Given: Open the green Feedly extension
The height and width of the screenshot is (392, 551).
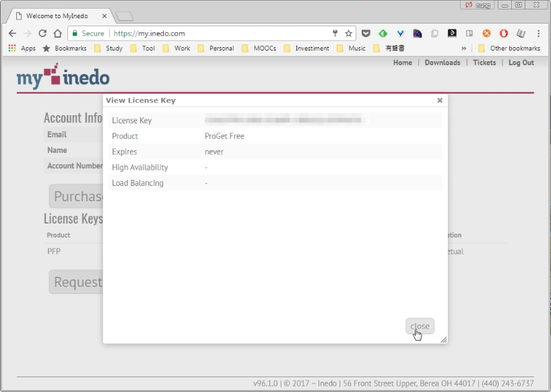Looking at the screenshot, I should coord(383,34).
